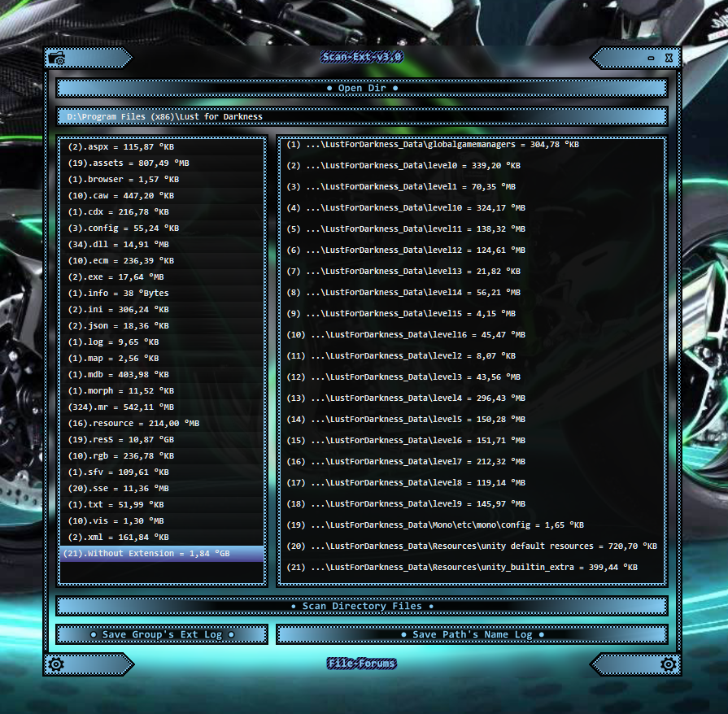
Task: Click the level16 = 45,47 MB entry
Action: click(x=405, y=335)
